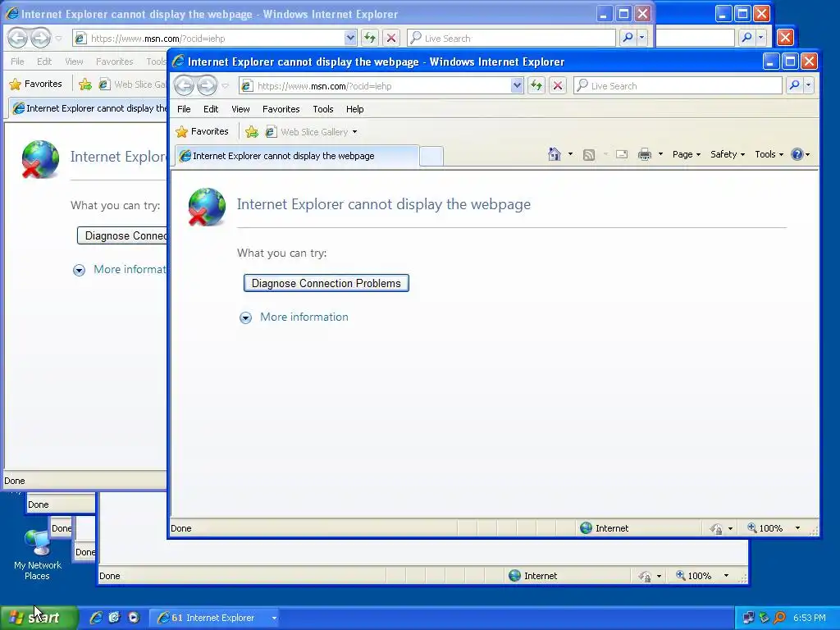Click RSS feeds icon in command bar
This screenshot has width=840, height=630.
point(589,155)
